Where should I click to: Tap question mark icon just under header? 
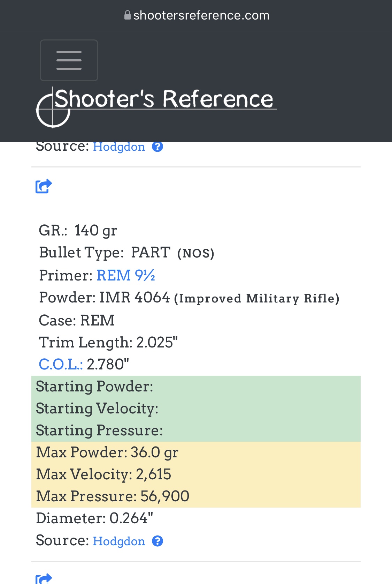pyautogui.click(x=157, y=147)
